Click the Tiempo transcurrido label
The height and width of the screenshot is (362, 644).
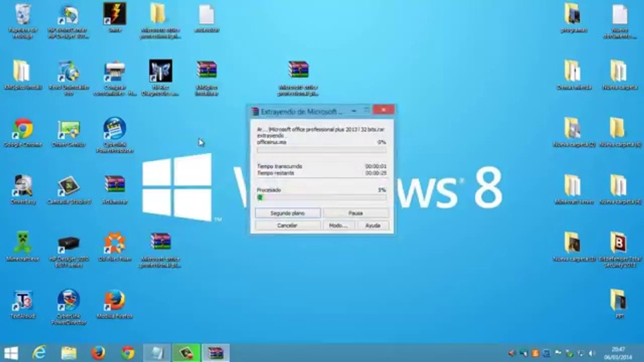(x=280, y=166)
